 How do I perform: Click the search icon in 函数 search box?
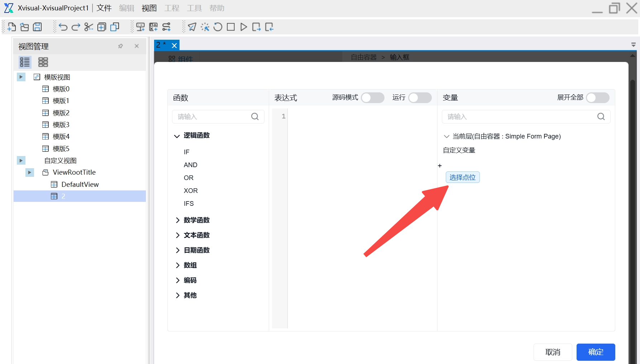click(255, 116)
